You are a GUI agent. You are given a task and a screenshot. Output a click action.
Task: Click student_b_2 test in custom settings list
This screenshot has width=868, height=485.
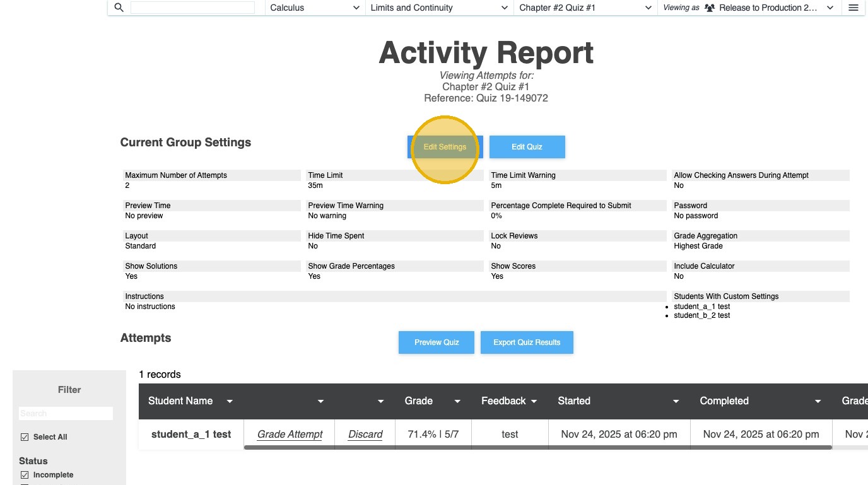702,315
